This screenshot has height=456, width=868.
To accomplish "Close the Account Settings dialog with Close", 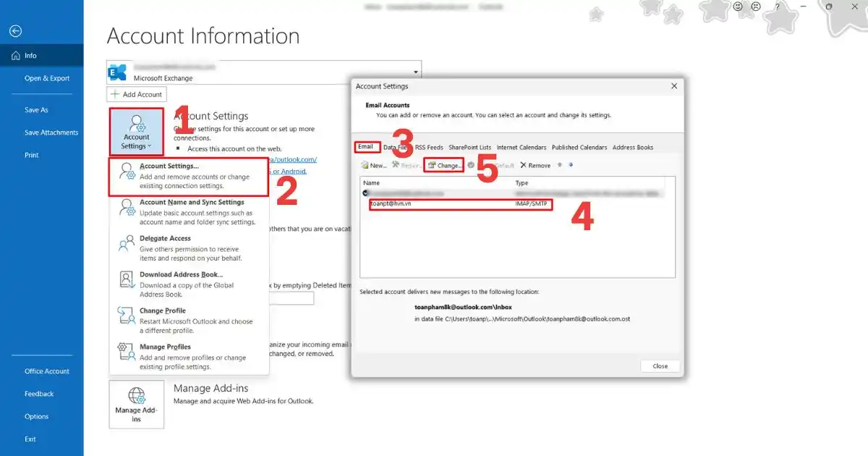I will point(660,366).
